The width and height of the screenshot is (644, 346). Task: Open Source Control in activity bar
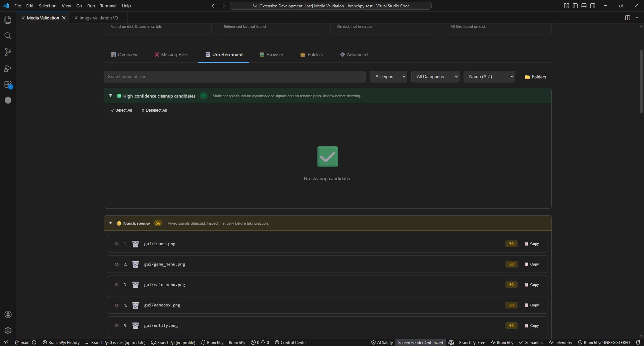[8, 52]
